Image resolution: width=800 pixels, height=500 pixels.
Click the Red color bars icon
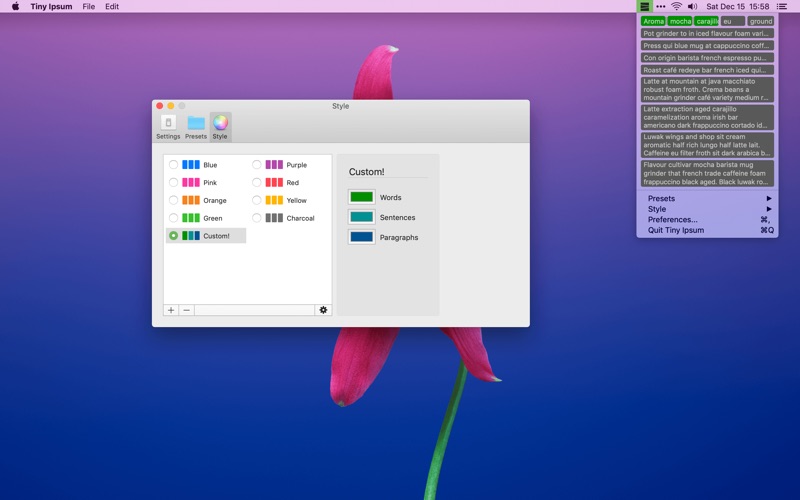coord(274,182)
